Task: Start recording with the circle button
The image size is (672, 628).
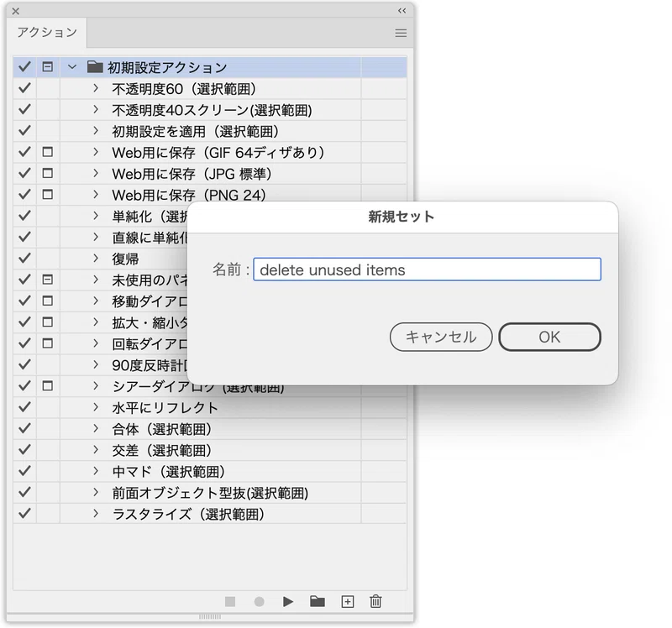Action: pos(259,602)
